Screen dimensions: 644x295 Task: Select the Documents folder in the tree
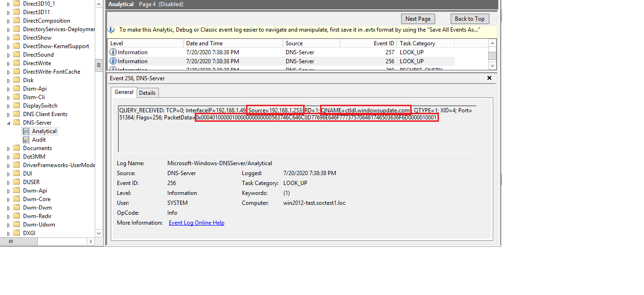(x=38, y=148)
